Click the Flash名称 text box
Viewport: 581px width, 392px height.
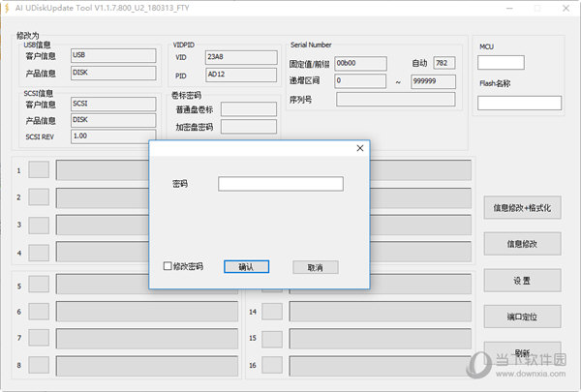pos(519,103)
